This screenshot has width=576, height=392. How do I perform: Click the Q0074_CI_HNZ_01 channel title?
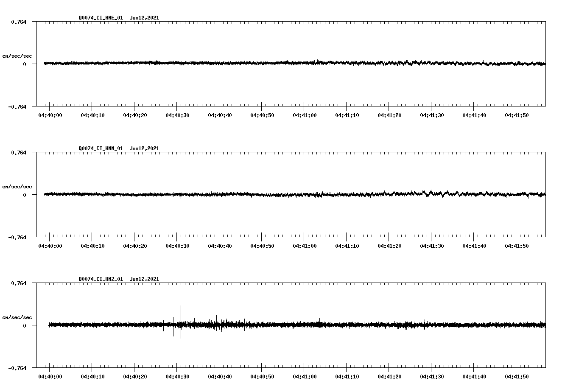[101, 279]
